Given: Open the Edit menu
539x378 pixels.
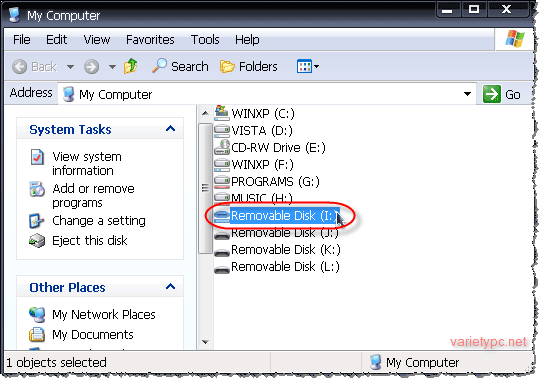Looking at the screenshot, I should [x=56, y=40].
